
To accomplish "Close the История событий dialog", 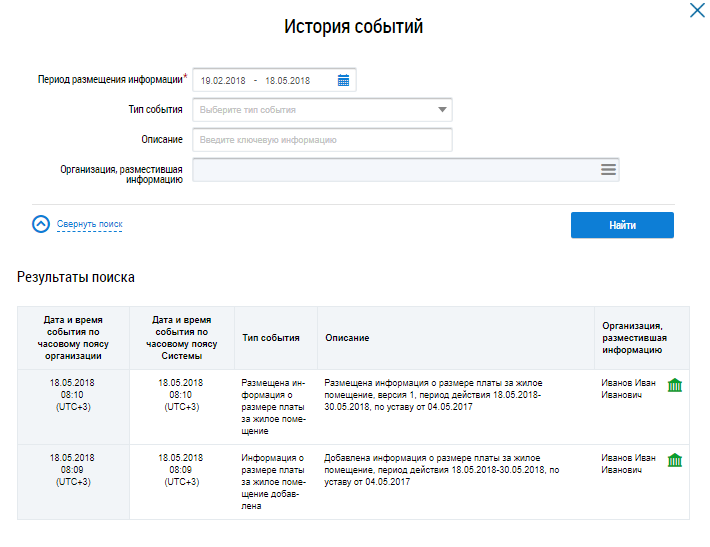I will pyautogui.click(x=697, y=10).
